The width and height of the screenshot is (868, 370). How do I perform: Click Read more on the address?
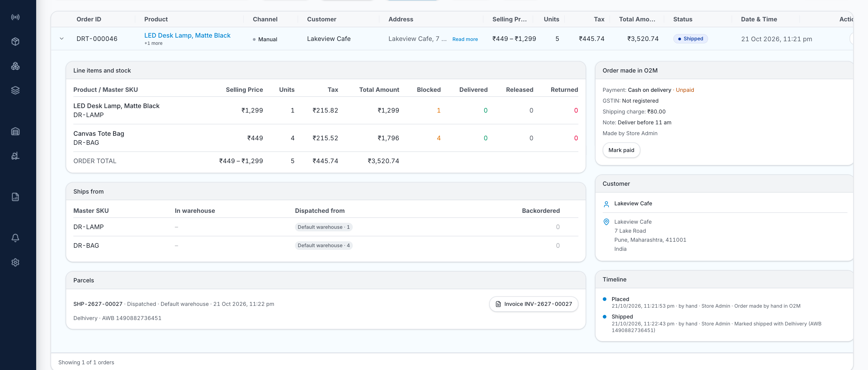pos(465,39)
